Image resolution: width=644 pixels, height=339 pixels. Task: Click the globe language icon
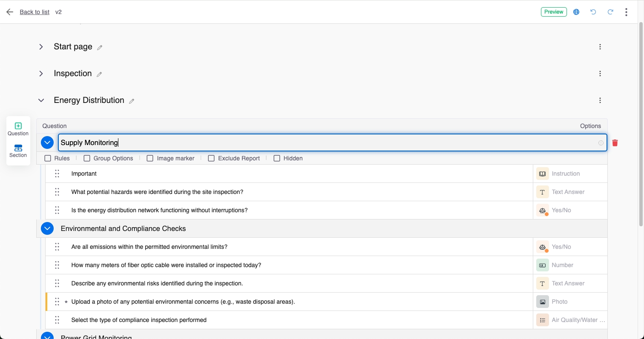point(576,12)
